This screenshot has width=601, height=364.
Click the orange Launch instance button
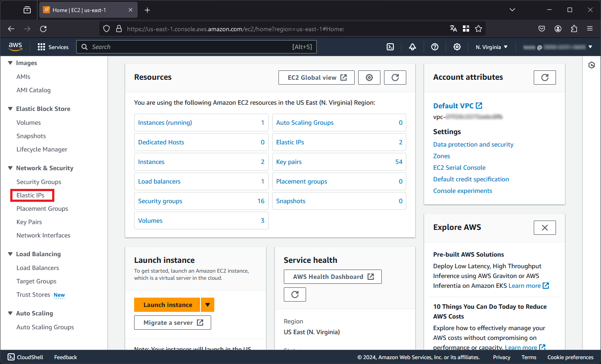click(168, 305)
